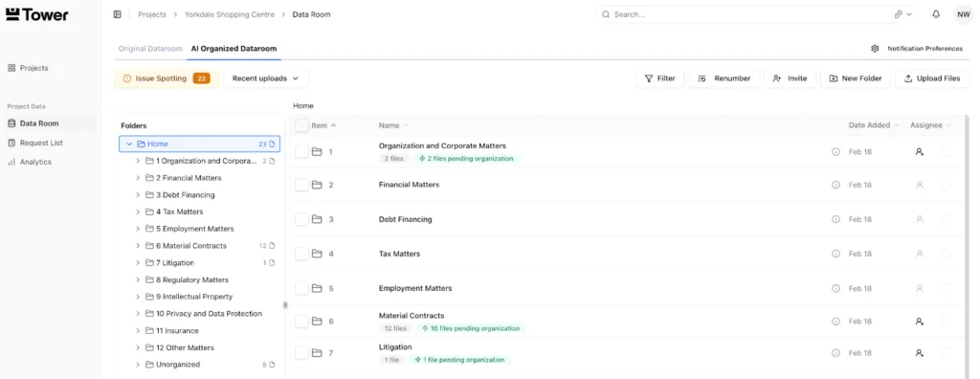Assign a user to Material Contracts

coord(920,322)
